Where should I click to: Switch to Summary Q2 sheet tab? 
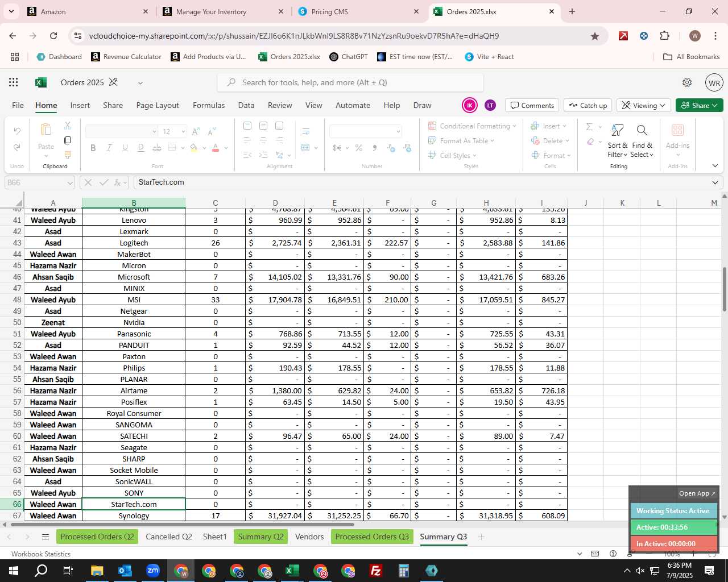pyautogui.click(x=261, y=537)
